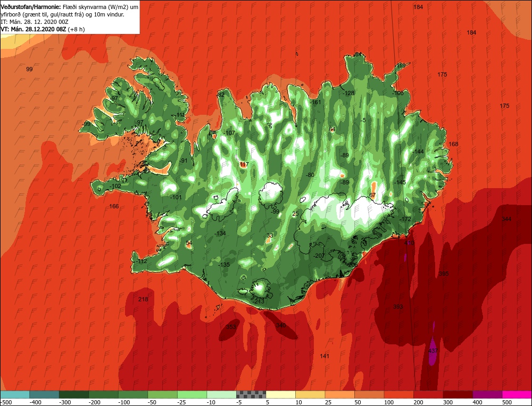Click the -213 value near the south coast

coord(258,301)
